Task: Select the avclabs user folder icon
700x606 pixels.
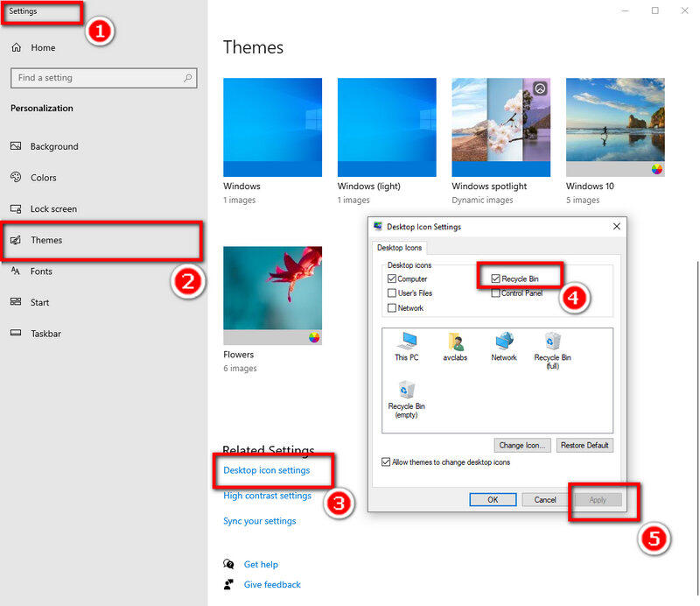Action: coord(455,342)
